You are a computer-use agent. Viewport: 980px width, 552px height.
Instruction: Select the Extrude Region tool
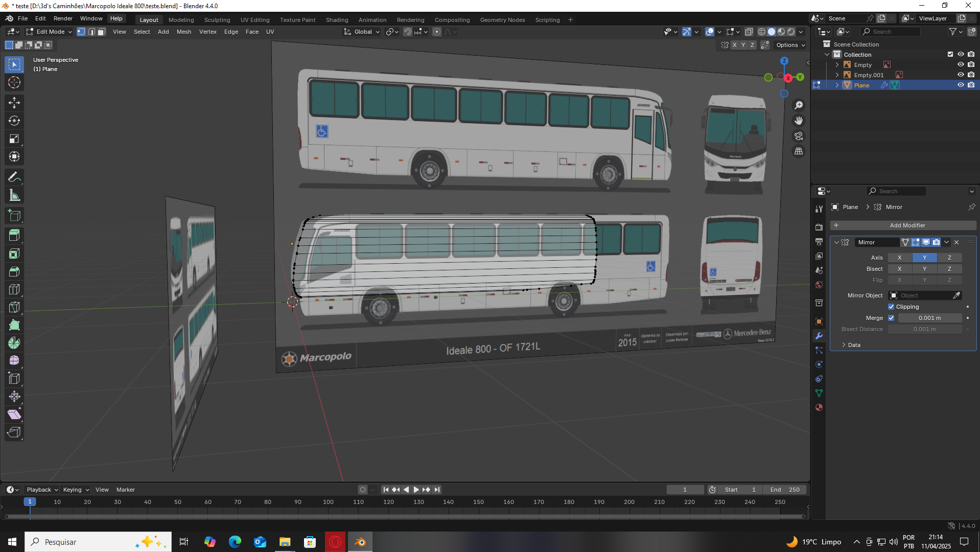coord(14,236)
